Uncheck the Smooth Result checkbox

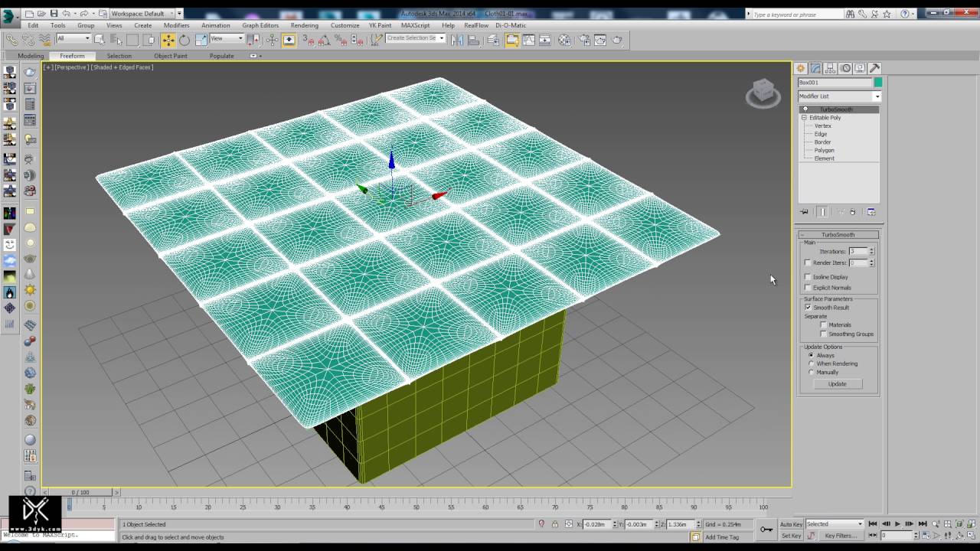pyautogui.click(x=808, y=308)
